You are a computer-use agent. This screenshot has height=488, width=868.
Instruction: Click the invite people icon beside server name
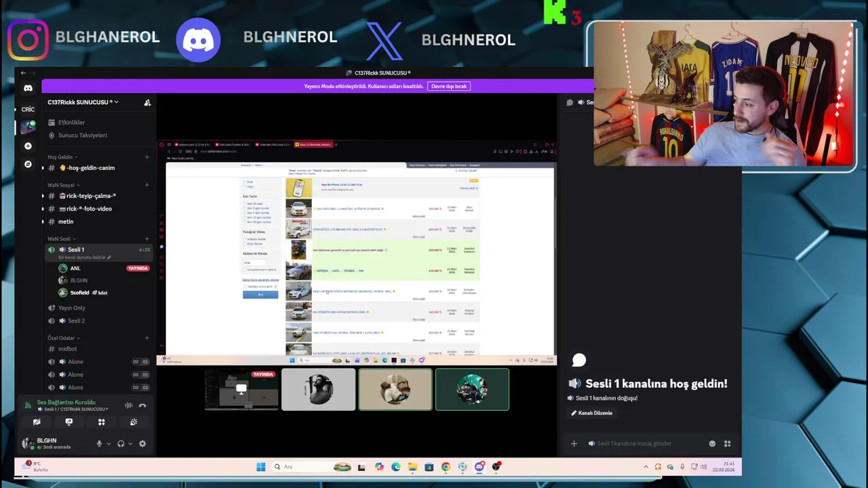(x=147, y=102)
